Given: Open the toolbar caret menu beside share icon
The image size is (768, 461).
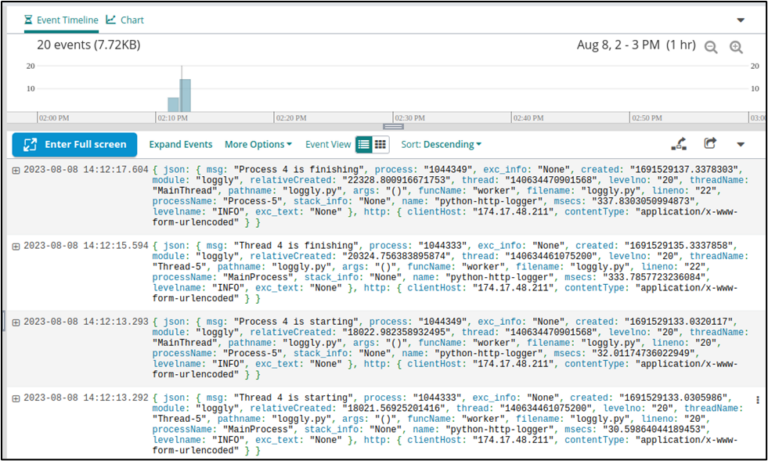Looking at the screenshot, I should 741,144.
